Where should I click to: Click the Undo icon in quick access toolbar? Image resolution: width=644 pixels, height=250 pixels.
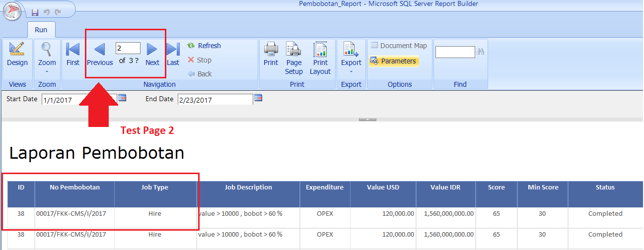[46, 11]
